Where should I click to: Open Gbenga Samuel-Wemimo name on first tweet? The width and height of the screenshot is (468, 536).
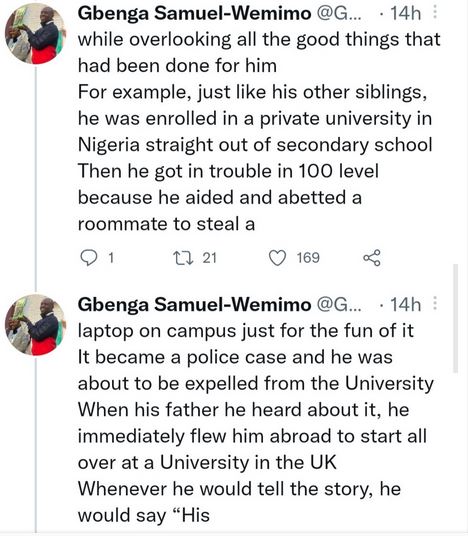(195, 13)
